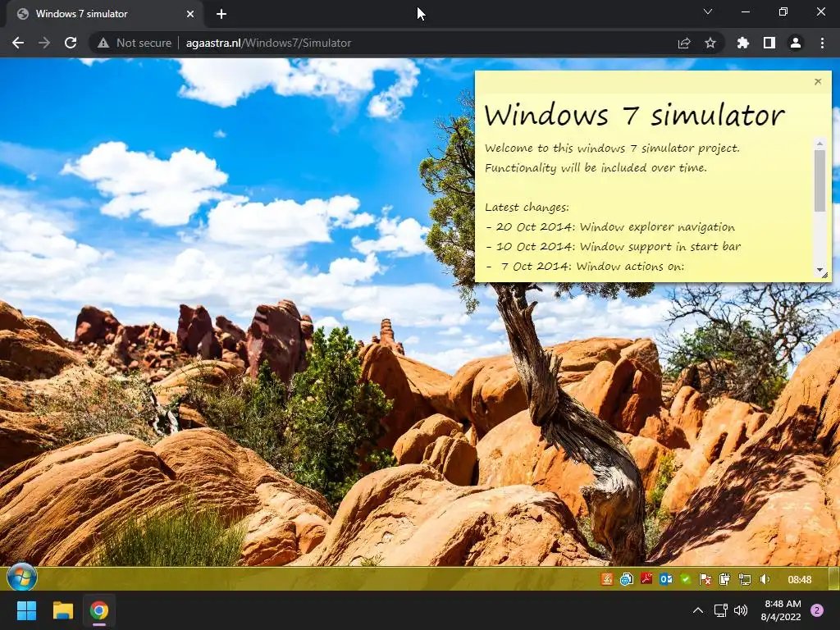840x630 pixels.
Task: Open the notifications badge showing 2
Action: tap(817, 610)
